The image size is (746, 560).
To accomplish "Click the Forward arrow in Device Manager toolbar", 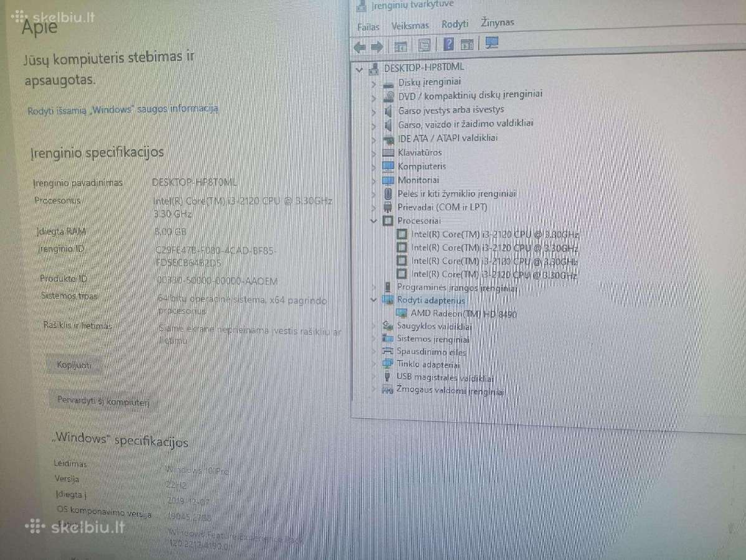I will click(377, 47).
